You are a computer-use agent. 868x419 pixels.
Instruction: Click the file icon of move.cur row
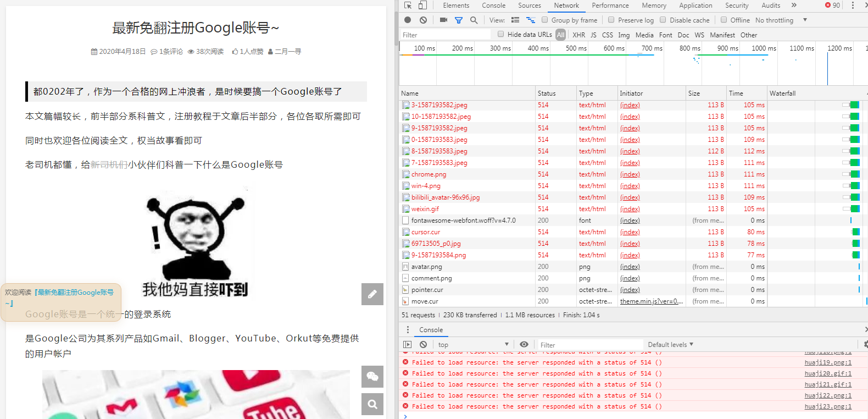click(x=405, y=301)
